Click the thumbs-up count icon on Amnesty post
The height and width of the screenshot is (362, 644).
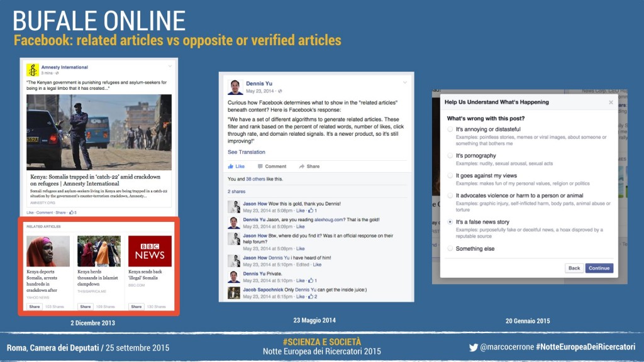(x=72, y=212)
